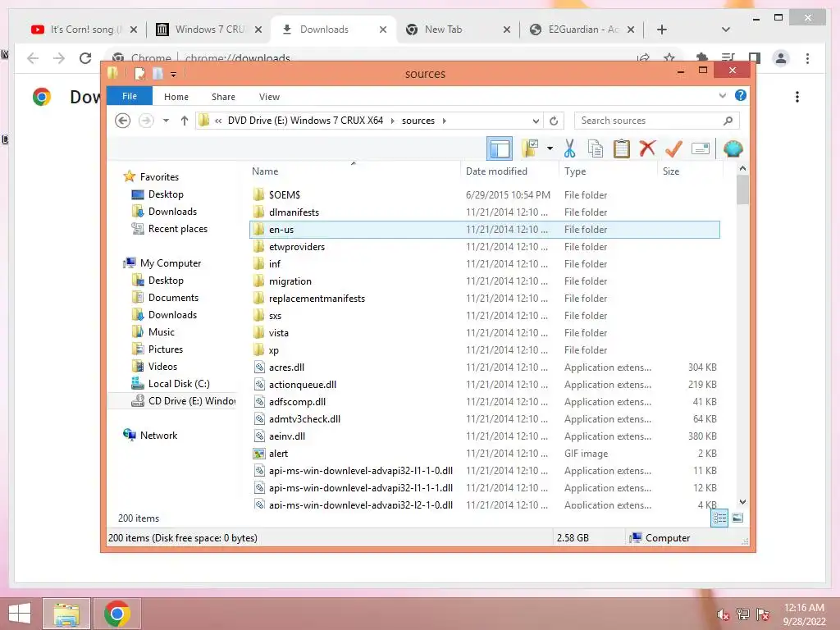Screen dimensions: 840x630
Task: Click scrollbar up arrow in file list
Action: (742, 168)
